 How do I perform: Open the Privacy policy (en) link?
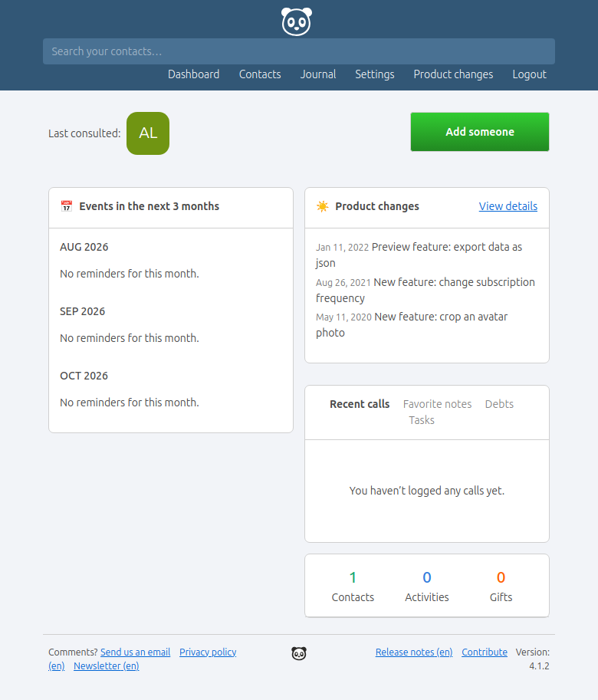(208, 652)
